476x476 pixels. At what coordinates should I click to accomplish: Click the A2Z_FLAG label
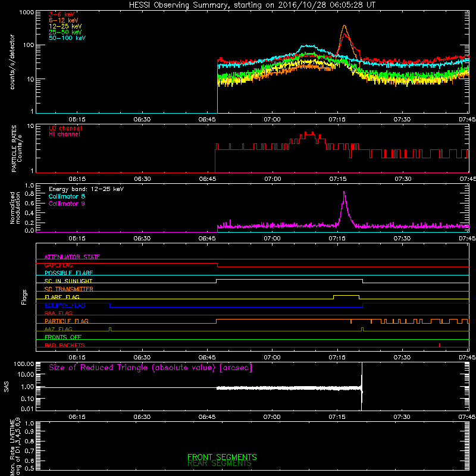[58, 329]
